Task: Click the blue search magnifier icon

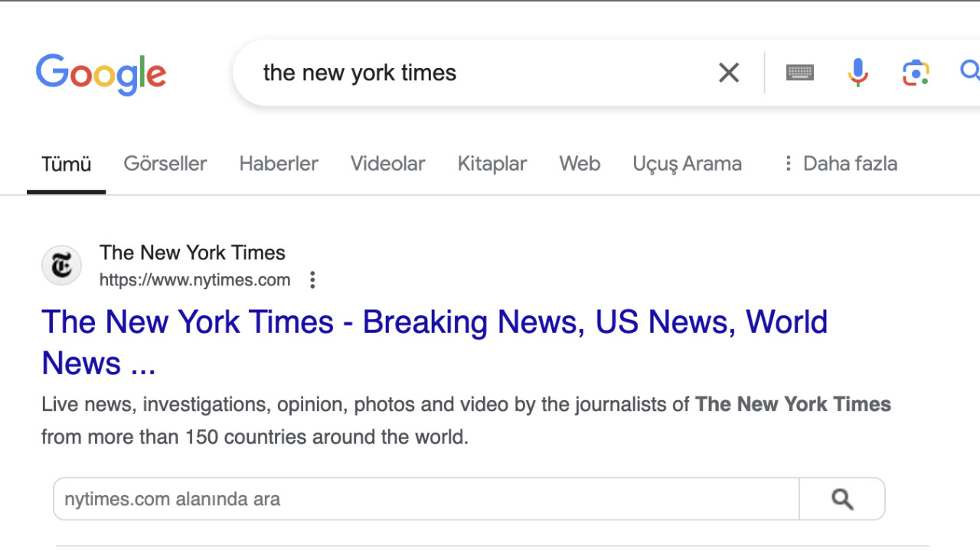Action: pyautogui.click(x=970, y=71)
